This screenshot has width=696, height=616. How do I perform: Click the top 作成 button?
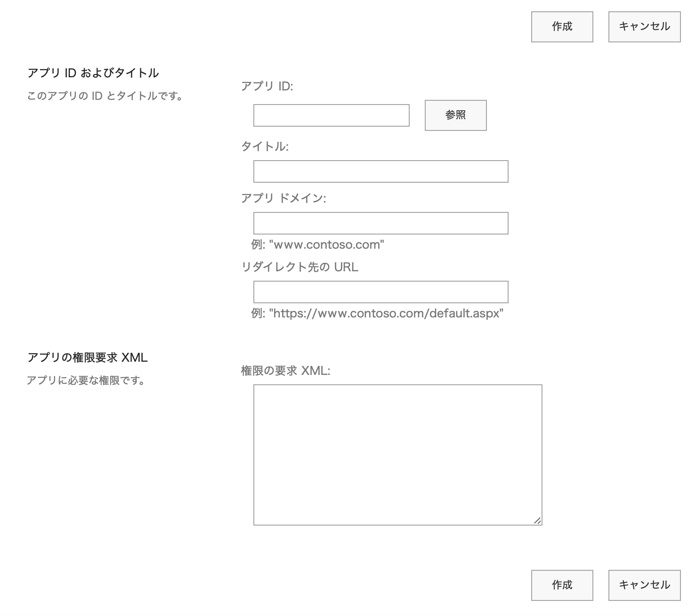[x=562, y=27]
